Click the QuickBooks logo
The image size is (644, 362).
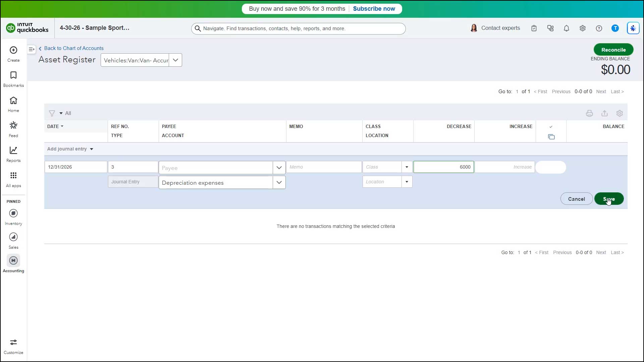27,28
